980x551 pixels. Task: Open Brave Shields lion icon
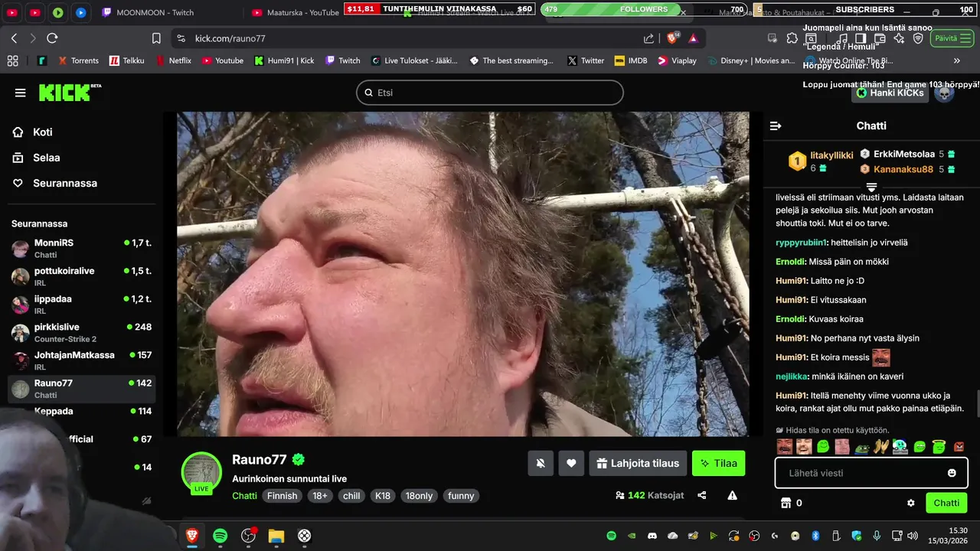[673, 38]
